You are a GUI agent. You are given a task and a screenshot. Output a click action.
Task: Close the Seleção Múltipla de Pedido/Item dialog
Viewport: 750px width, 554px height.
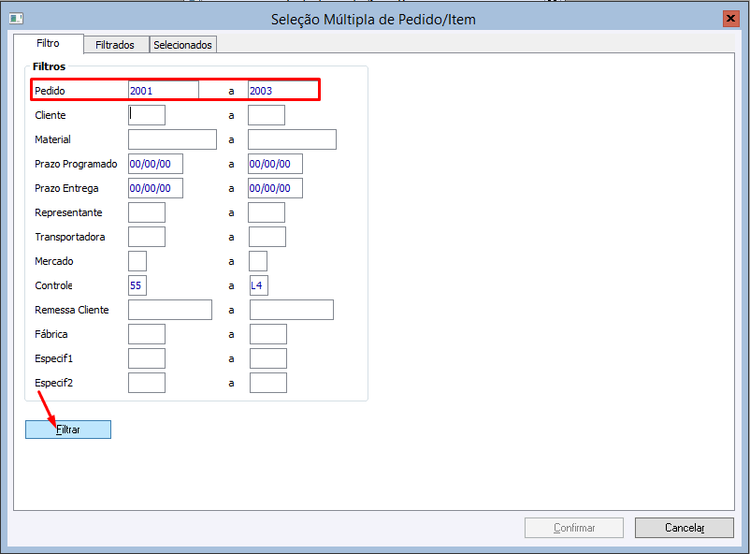point(731,19)
